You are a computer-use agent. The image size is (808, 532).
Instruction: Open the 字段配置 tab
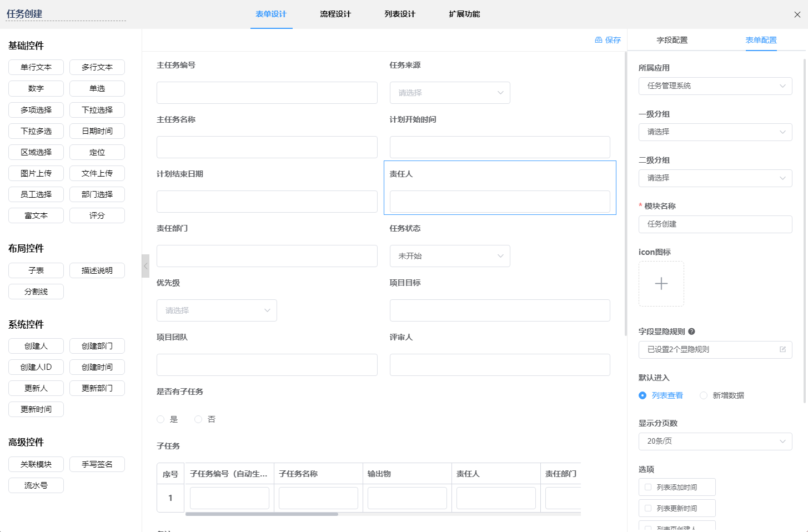tap(672, 40)
